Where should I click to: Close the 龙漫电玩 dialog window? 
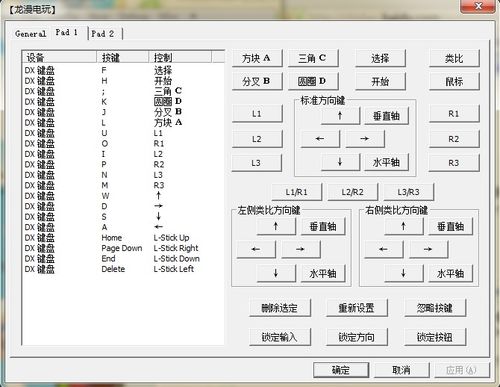click(478, 6)
